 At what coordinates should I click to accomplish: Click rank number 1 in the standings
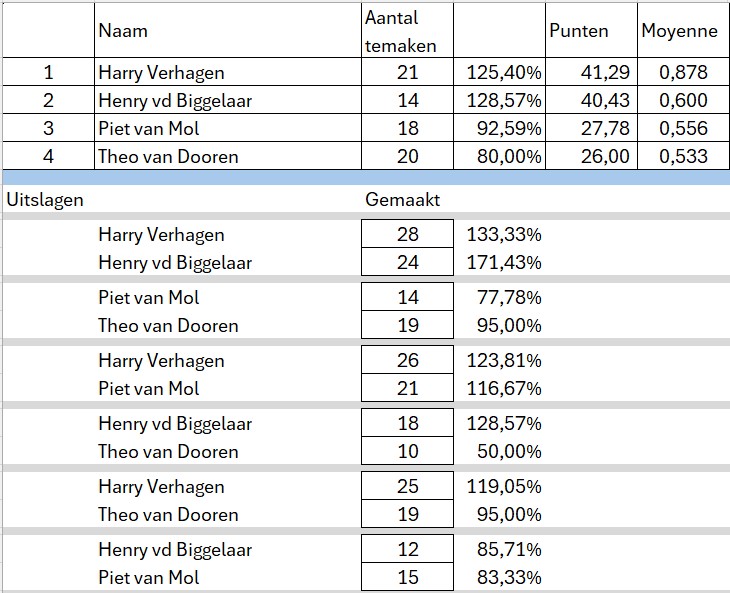pyautogui.click(x=48, y=72)
